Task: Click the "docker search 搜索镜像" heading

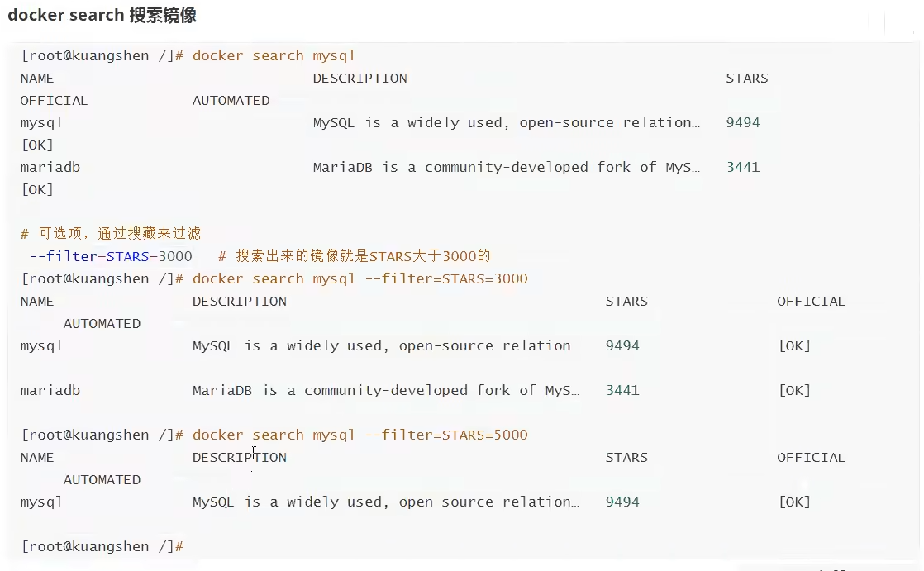Action: click(x=102, y=16)
